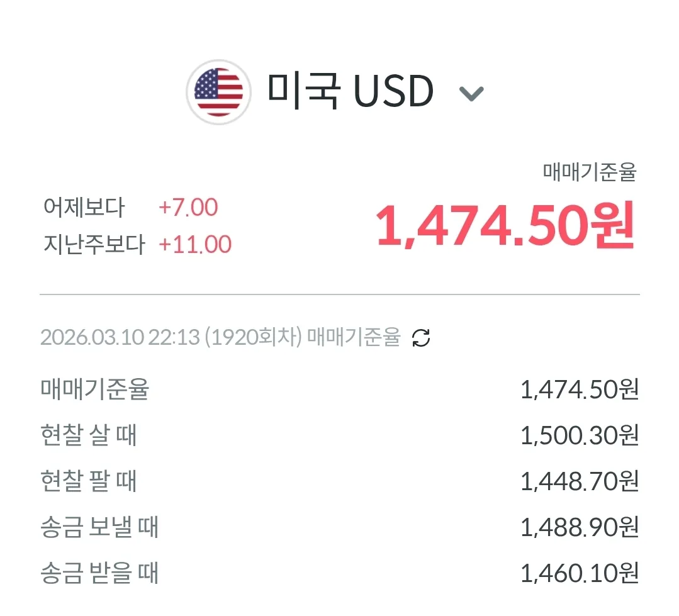Open the 미국 USD currency dropdown
The width and height of the screenshot is (679, 616).
click(x=335, y=92)
